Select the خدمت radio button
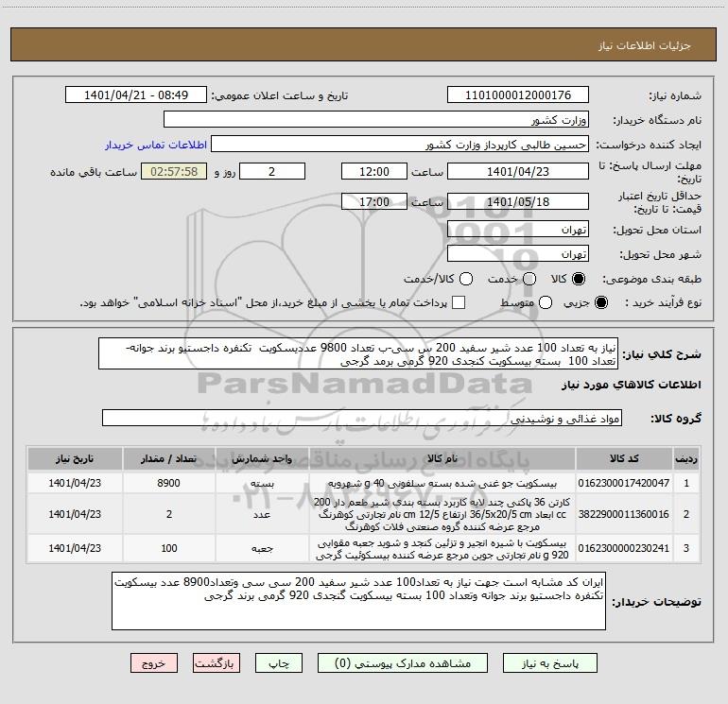The image size is (728, 704). 529,279
